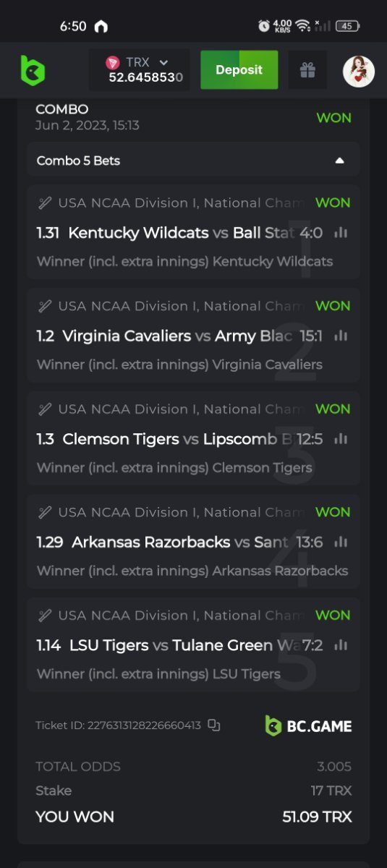View stats icon for LSU Tigers match
The height and width of the screenshot is (868, 387).
tap(341, 645)
